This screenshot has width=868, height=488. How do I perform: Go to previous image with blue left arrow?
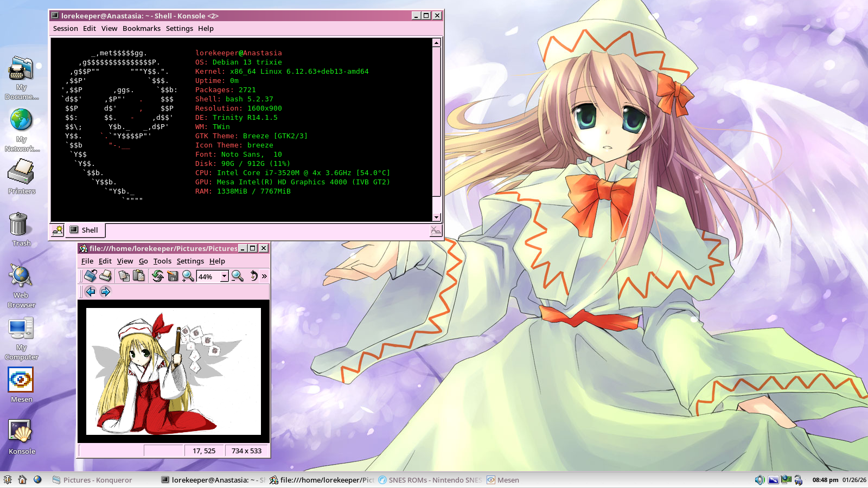91,292
